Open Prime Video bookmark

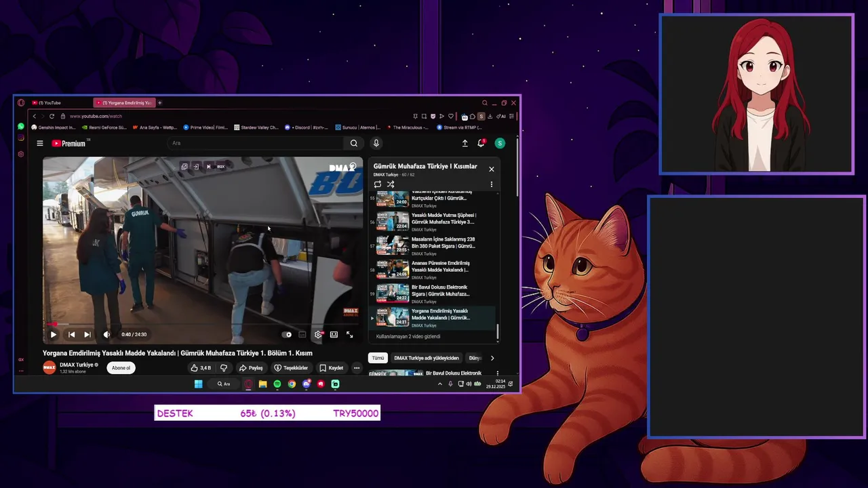click(x=206, y=127)
